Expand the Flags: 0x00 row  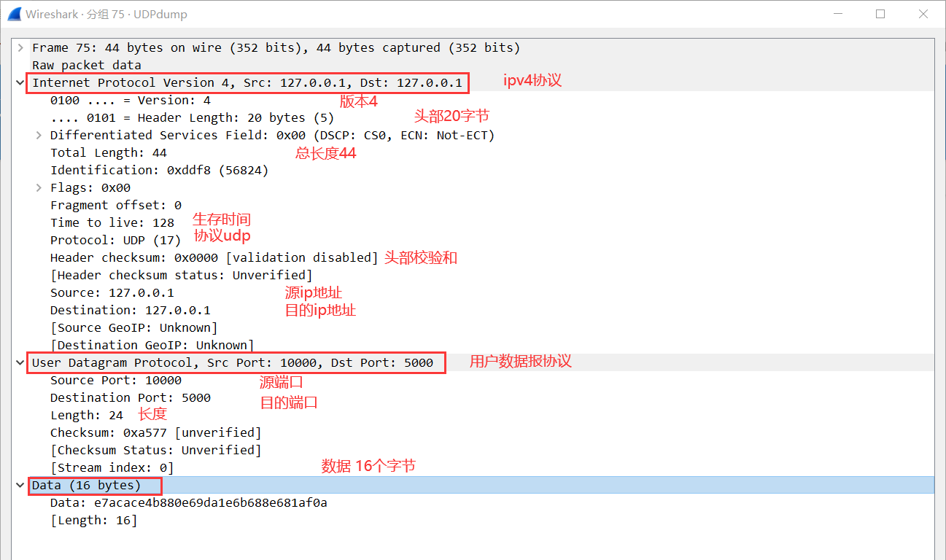coord(39,187)
